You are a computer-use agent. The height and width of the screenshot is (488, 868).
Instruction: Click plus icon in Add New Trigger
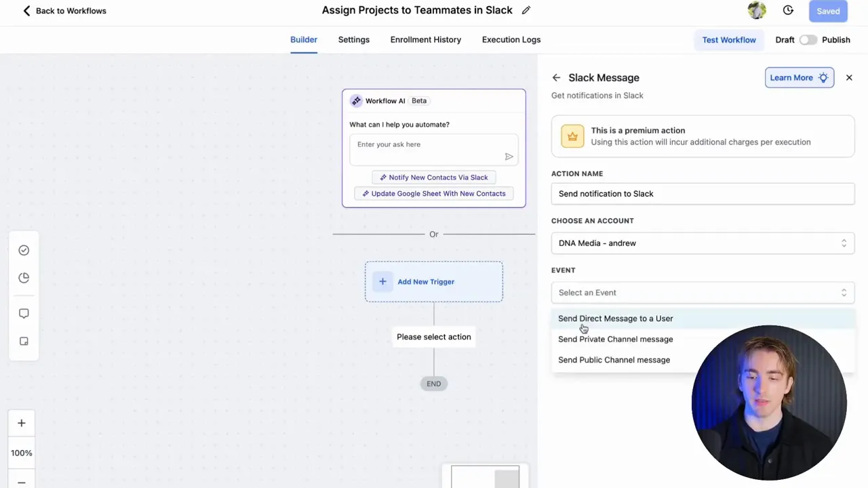pos(382,281)
